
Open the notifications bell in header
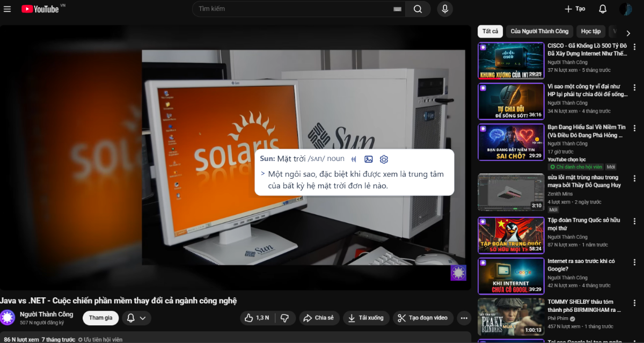pos(603,9)
